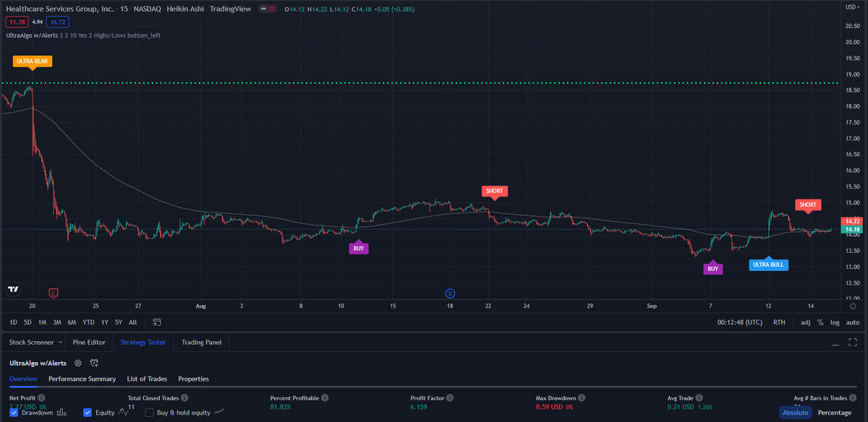Toggle the Drawdown checkbox
This screenshot has width=868, height=422.
14,413
